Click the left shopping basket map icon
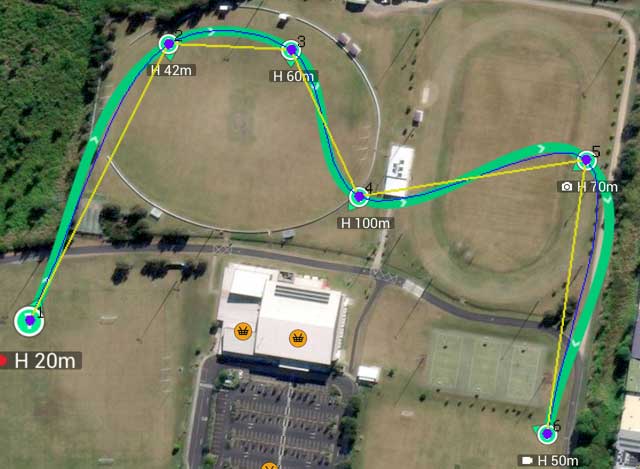This screenshot has height=469, width=640. tap(243, 331)
